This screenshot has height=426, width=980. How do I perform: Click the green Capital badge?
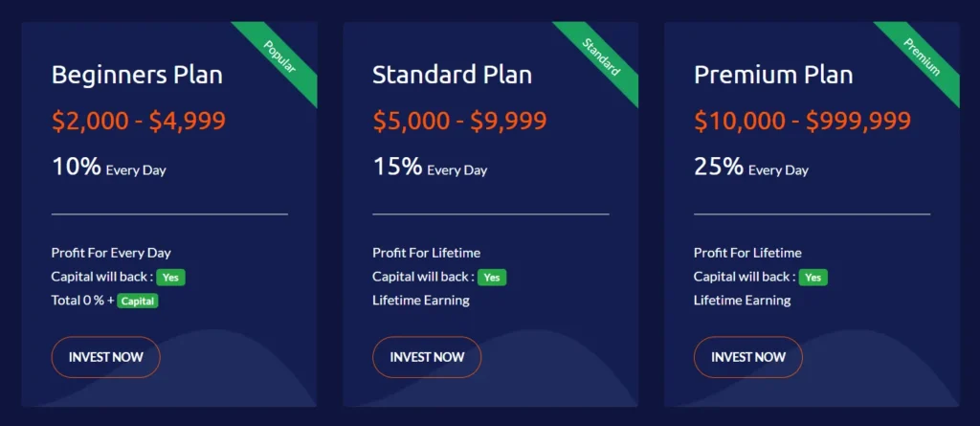tap(138, 302)
